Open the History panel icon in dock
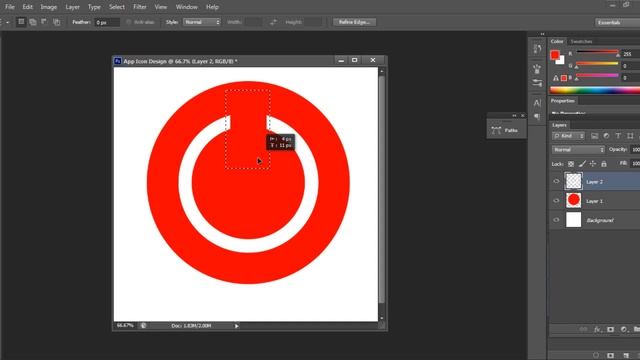Viewport: 640px width, 360px height. pos(537,49)
